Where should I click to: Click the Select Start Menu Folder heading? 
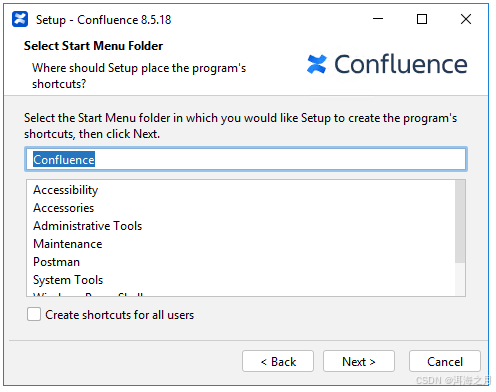pos(93,46)
